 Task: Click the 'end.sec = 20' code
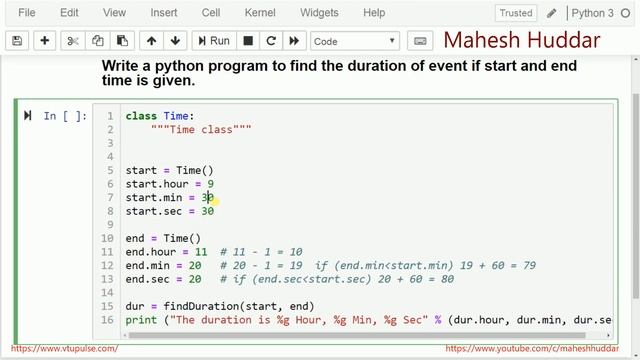163,279
